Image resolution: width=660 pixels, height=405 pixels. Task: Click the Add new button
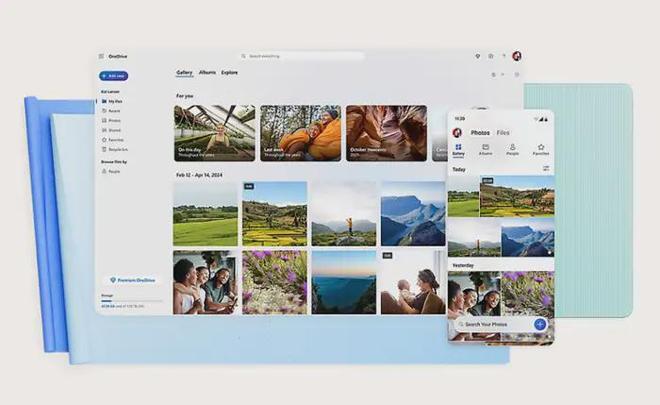pos(114,76)
